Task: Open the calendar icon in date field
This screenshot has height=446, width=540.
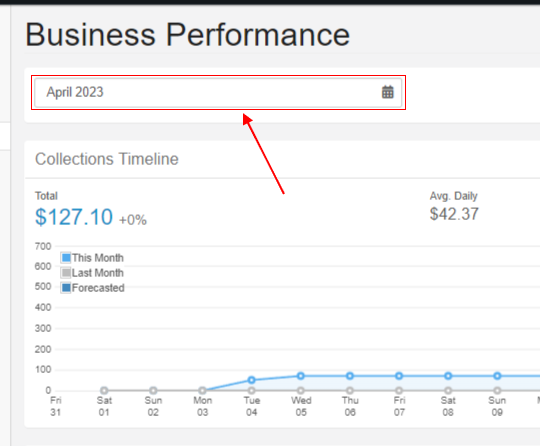Action: click(x=387, y=92)
